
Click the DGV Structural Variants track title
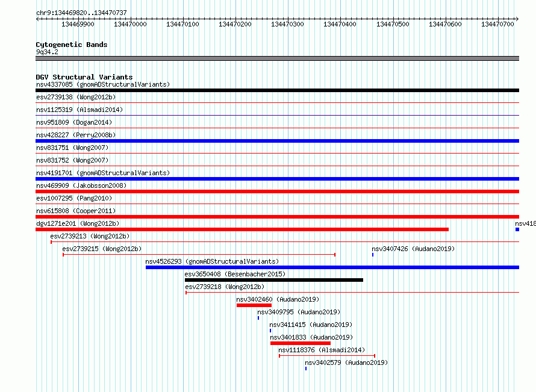coord(84,77)
